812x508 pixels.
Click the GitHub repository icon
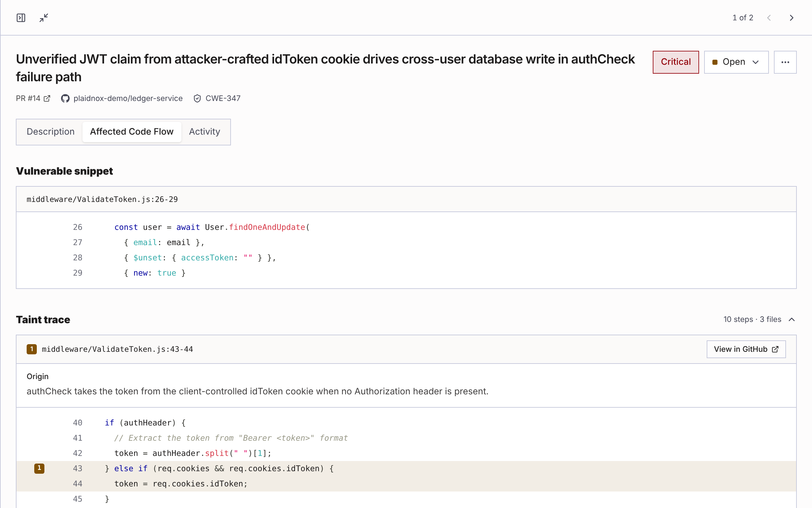[65, 98]
